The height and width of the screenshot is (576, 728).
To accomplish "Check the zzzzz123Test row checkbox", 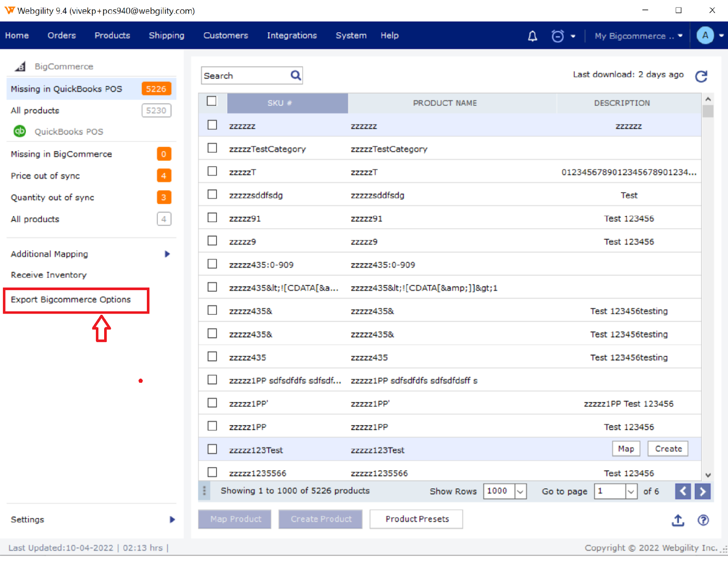I will click(x=212, y=449).
